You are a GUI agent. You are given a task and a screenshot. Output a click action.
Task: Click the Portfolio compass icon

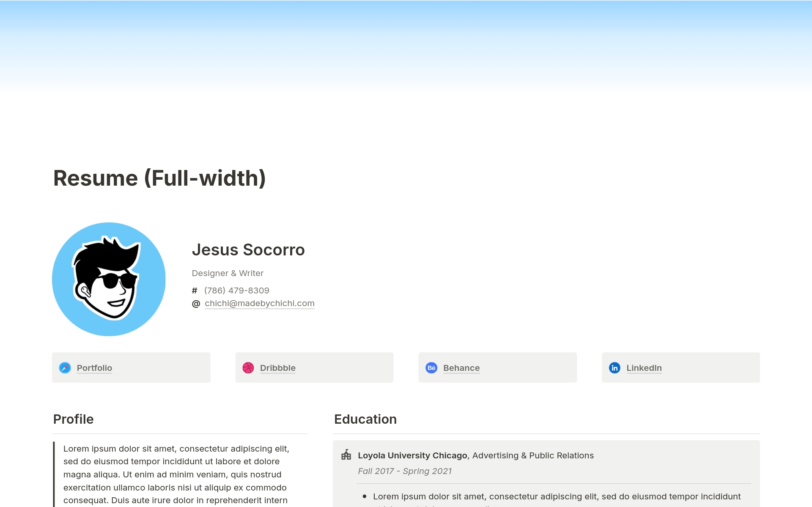65,368
